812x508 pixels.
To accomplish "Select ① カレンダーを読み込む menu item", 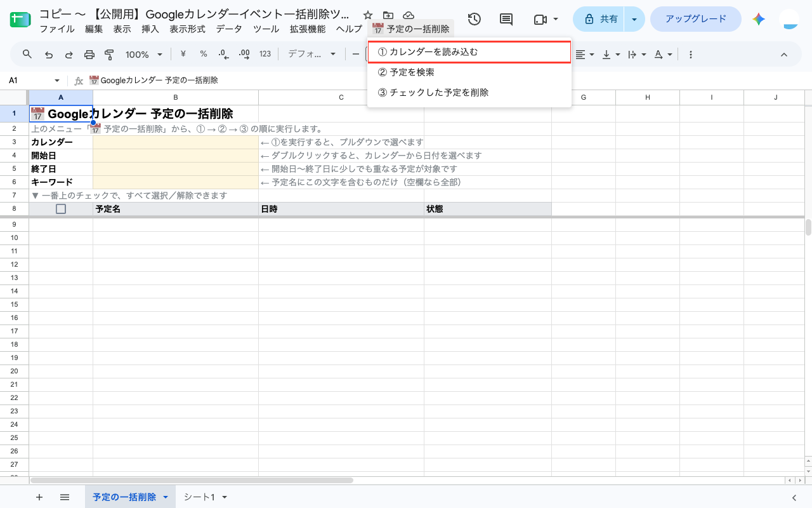I will (x=469, y=52).
